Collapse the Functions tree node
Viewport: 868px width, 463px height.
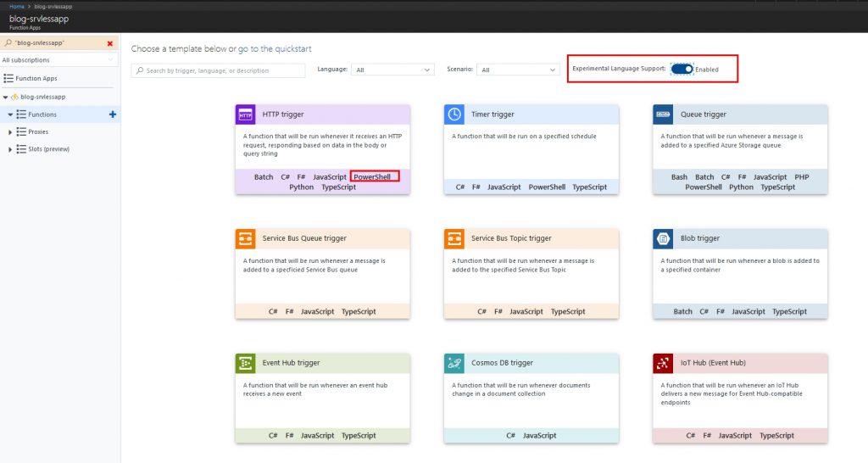pyautogui.click(x=10, y=114)
